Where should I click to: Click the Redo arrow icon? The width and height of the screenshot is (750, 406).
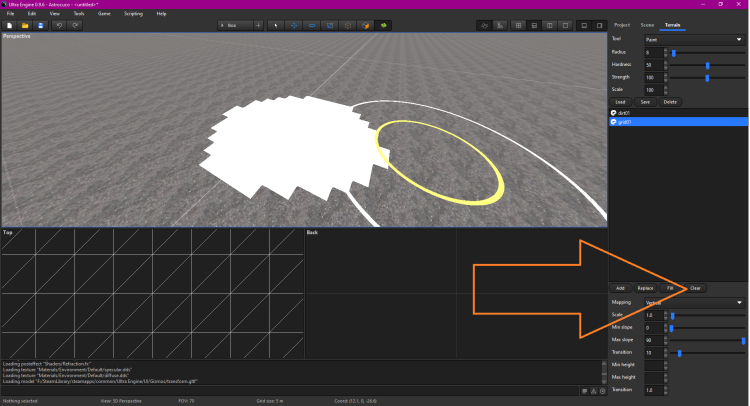(76, 24)
